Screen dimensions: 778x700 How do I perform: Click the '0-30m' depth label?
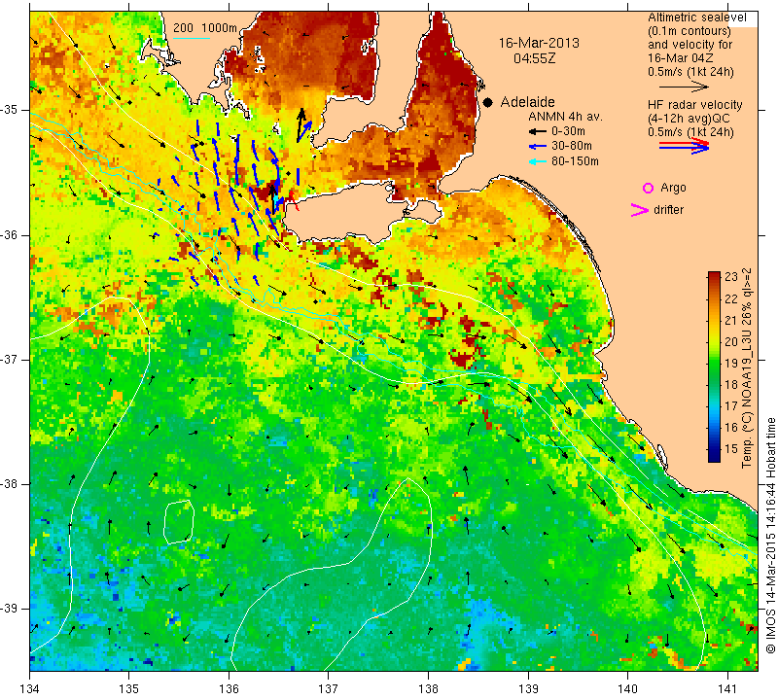568,131
